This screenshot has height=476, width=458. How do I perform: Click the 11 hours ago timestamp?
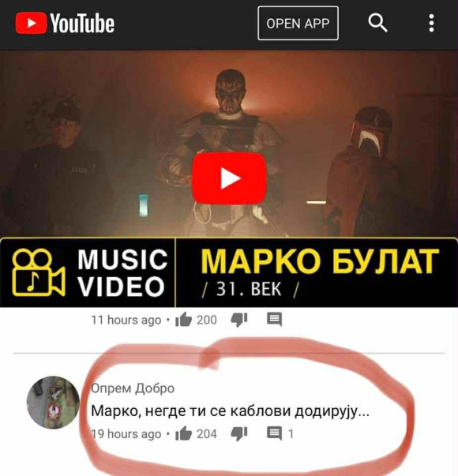[x=126, y=320]
